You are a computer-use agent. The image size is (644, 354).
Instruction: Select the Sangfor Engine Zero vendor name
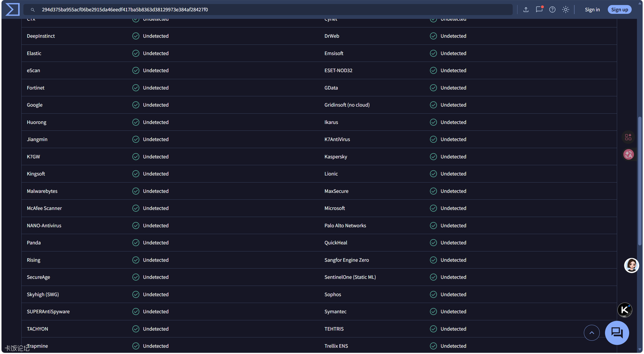tap(347, 260)
